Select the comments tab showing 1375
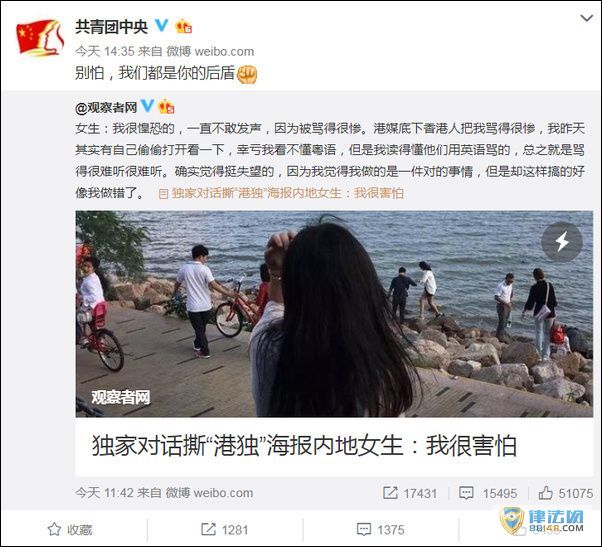Viewport: 602px width, 547px height. (x=380, y=530)
